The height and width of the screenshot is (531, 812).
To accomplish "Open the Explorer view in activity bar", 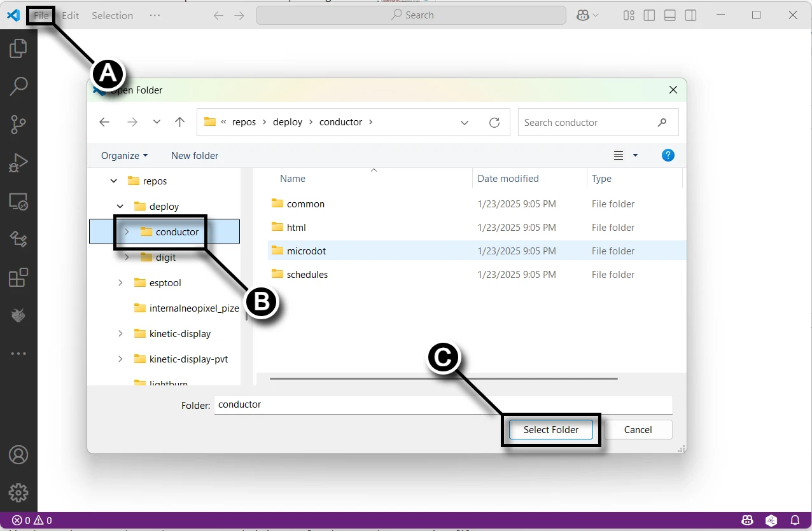I will click(18, 48).
